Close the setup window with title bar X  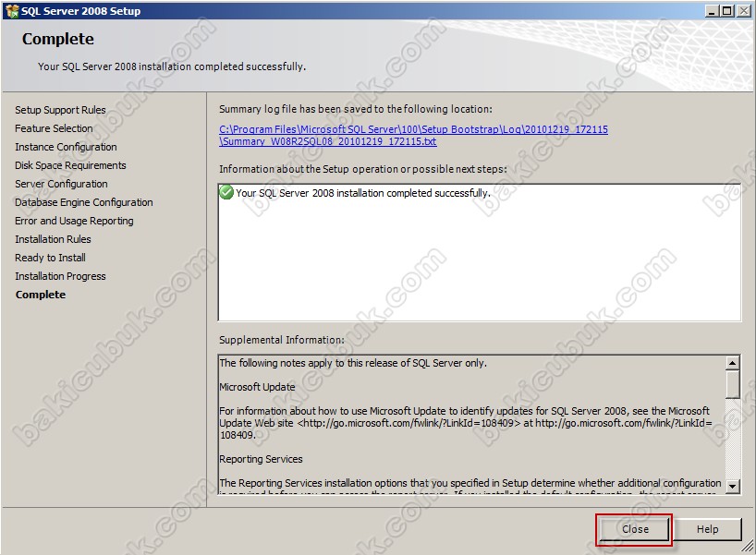click(743, 10)
